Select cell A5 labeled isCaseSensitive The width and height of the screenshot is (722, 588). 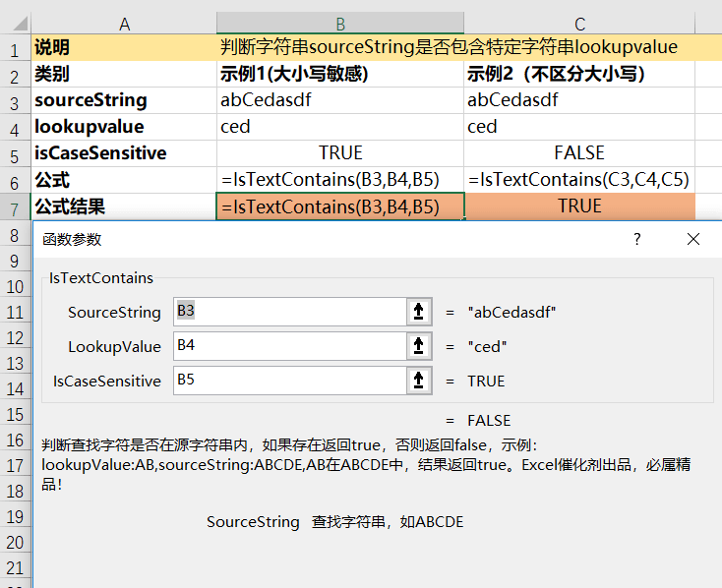click(x=124, y=153)
